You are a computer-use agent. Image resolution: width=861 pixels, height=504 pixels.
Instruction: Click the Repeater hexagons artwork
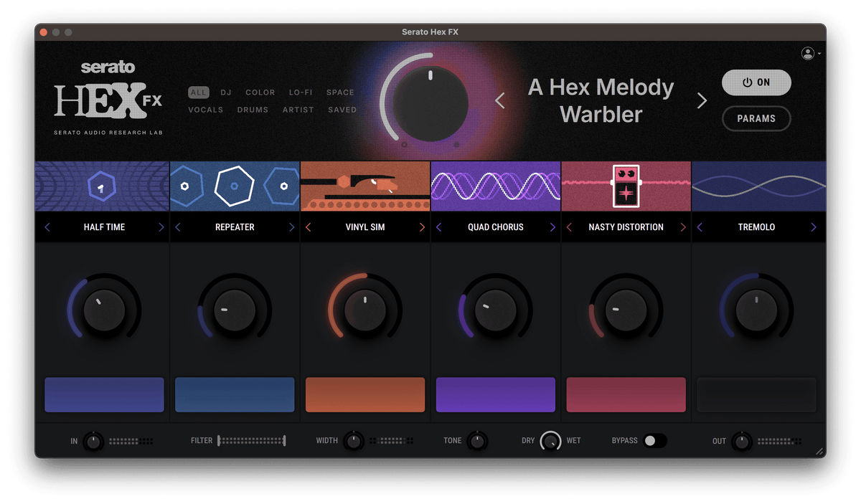coord(235,186)
